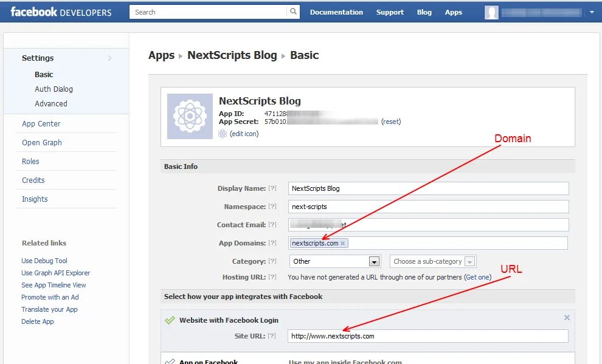Click the Search input field

208,12
